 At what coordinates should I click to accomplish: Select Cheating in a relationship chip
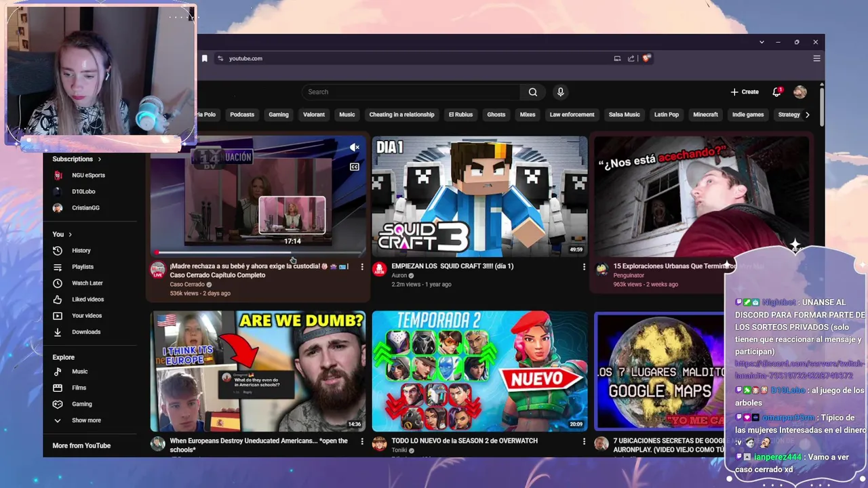401,115
